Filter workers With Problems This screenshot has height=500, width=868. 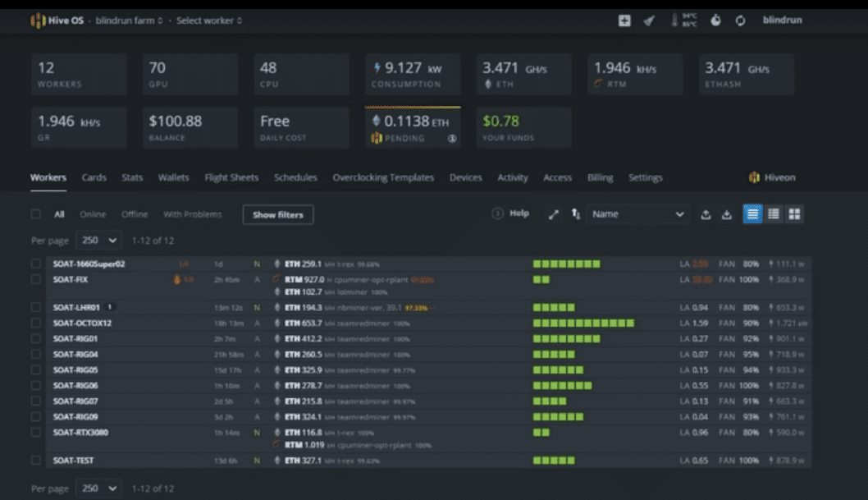[192, 214]
